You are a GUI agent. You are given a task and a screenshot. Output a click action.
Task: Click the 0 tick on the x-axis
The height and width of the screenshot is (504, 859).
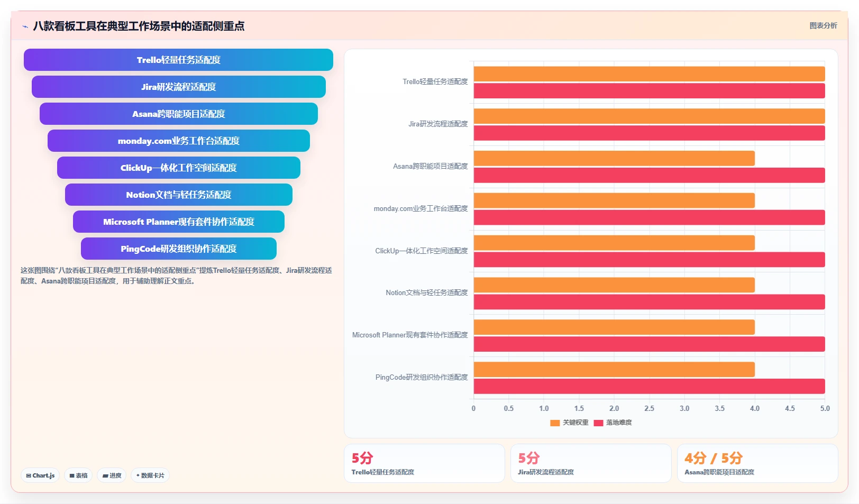click(473, 409)
